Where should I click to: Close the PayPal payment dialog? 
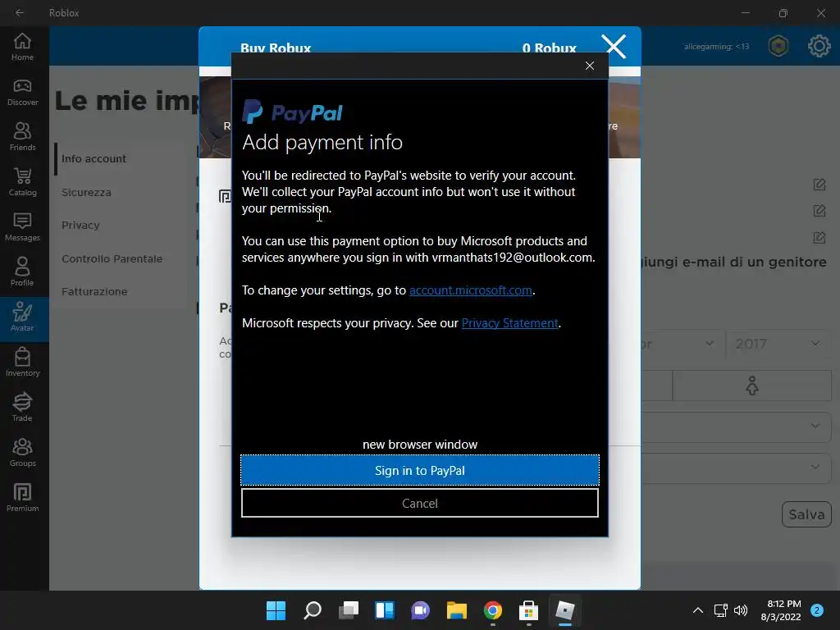(x=590, y=66)
